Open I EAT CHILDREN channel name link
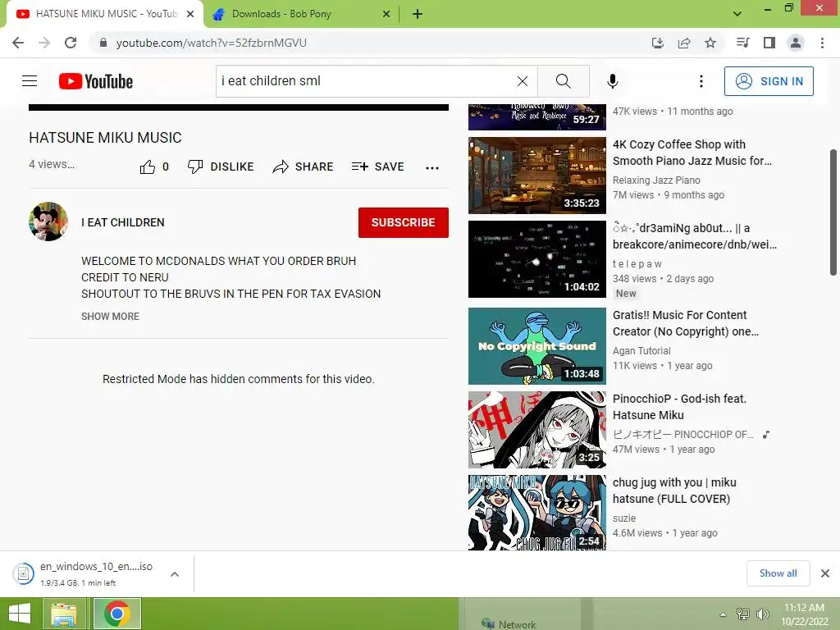This screenshot has width=840, height=630. (x=123, y=222)
